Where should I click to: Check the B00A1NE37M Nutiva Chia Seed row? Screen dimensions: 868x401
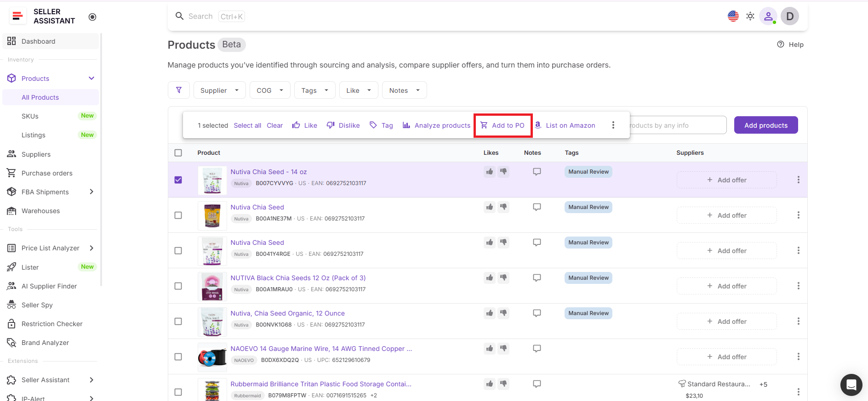178,215
